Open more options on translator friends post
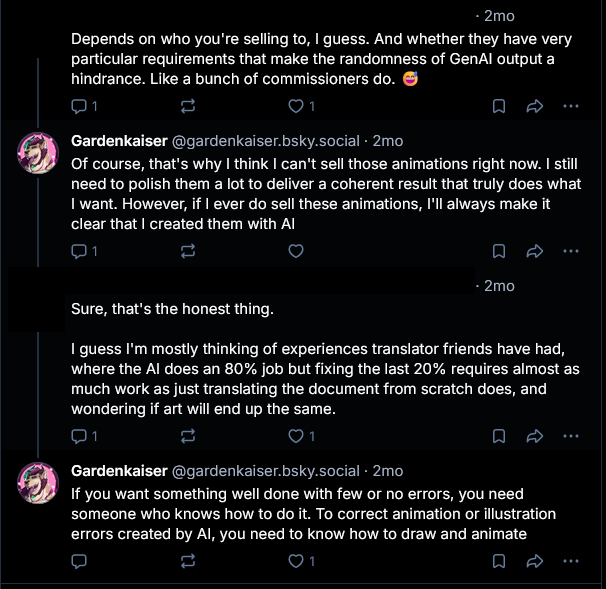 [x=570, y=436]
